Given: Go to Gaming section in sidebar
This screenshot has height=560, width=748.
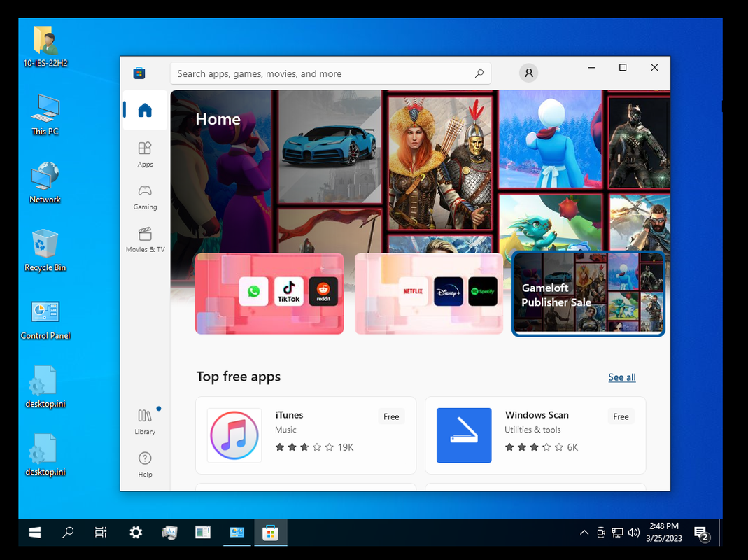Looking at the screenshot, I should [145, 197].
